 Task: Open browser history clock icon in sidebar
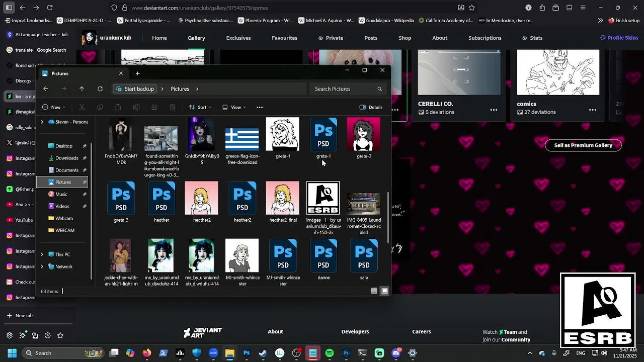click(x=47, y=335)
